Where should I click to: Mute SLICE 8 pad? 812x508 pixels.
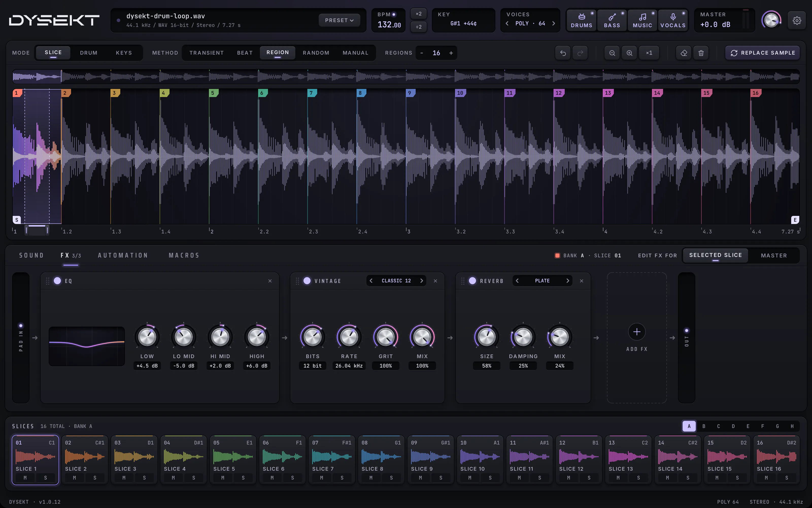tap(371, 478)
